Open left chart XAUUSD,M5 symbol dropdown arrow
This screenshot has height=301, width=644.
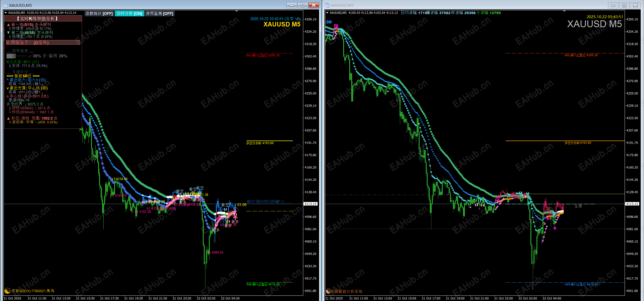tap(6, 13)
